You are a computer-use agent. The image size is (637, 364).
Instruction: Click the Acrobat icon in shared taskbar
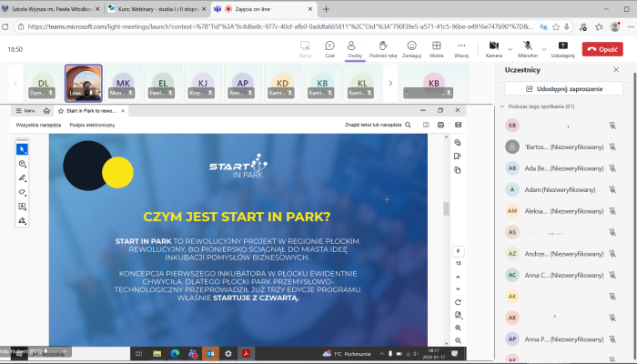coord(247,353)
